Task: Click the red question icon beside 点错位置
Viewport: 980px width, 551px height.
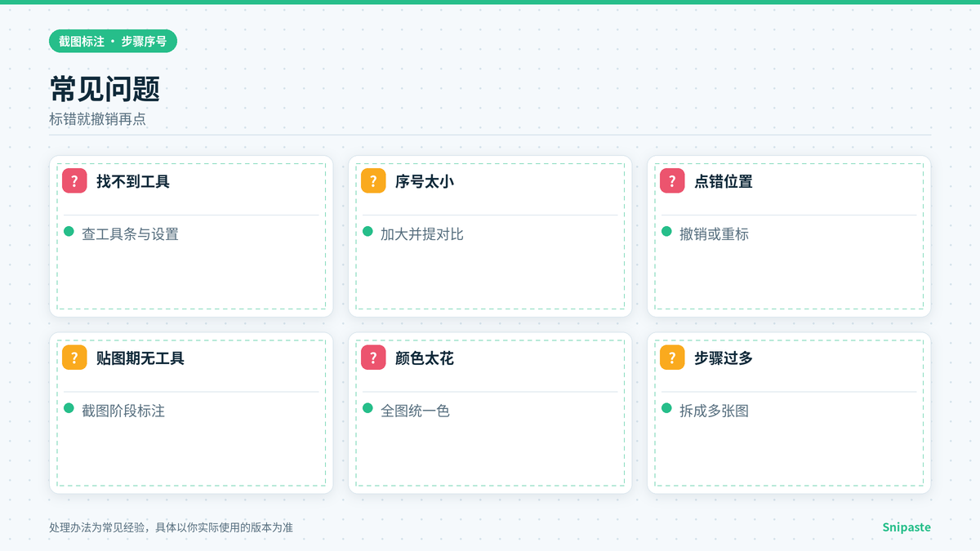Action: point(672,181)
